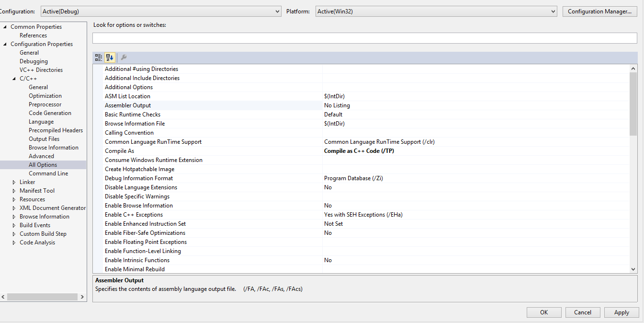This screenshot has height=323, width=644.
Task: Expand the Manifest Tool node
Action: tap(14, 191)
